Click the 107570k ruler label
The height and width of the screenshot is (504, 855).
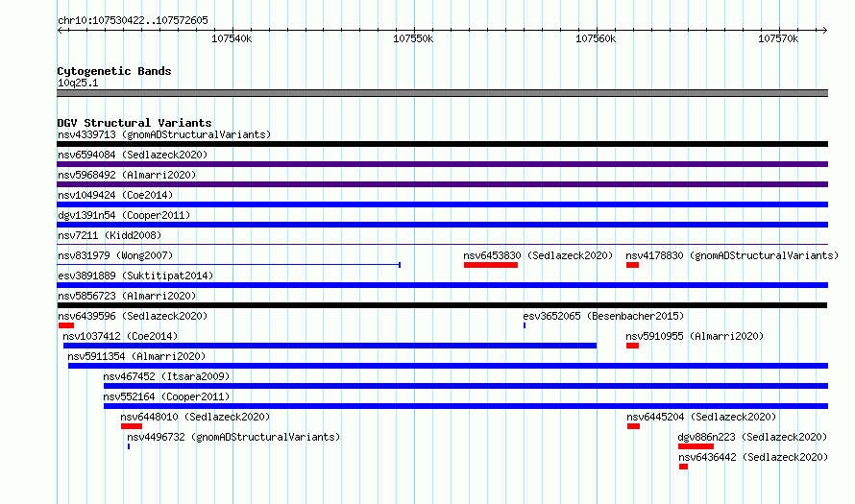[778, 38]
